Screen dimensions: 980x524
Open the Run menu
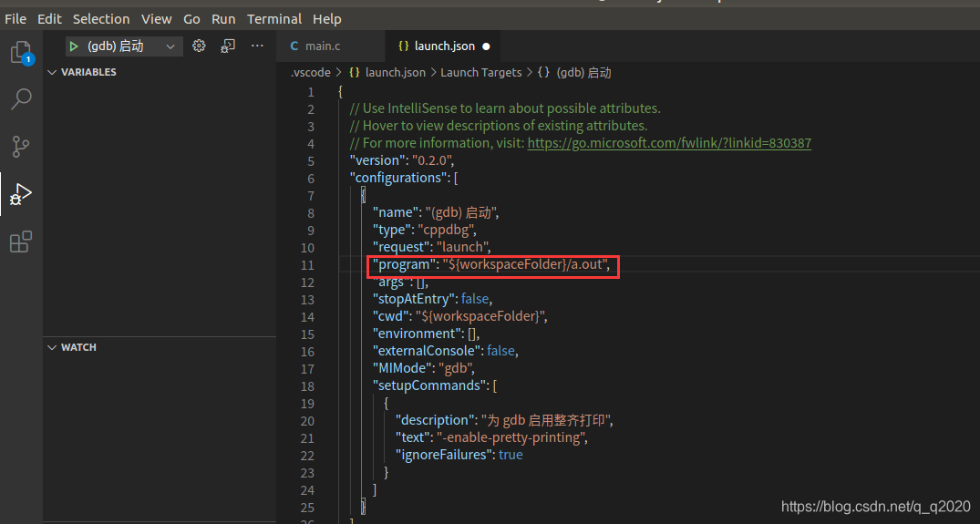coord(223,19)
